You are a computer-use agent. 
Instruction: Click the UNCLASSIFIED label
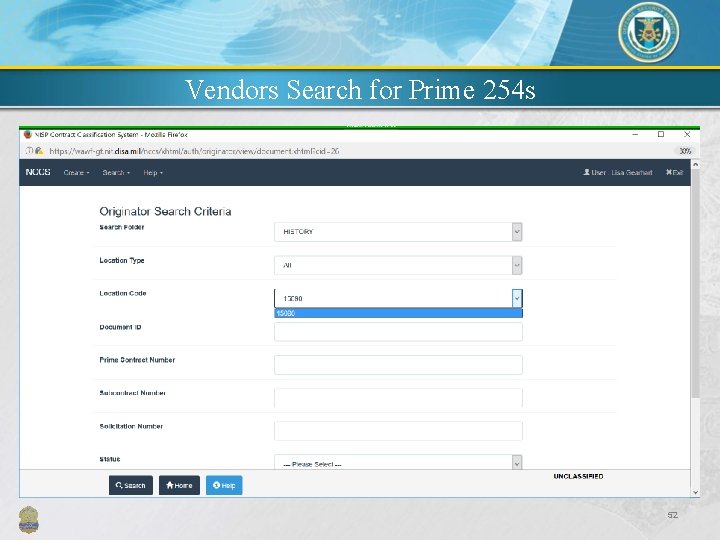[578, 476]
